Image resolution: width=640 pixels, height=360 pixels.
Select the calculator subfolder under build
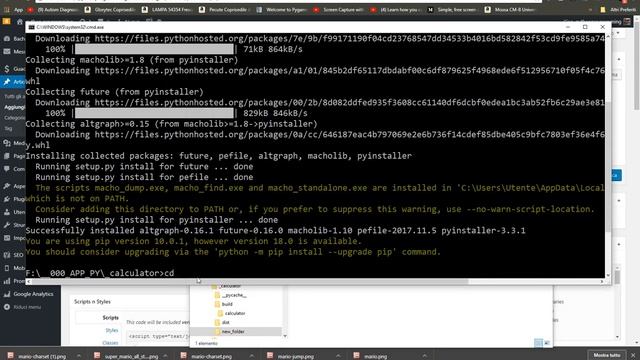coord(231,313)
